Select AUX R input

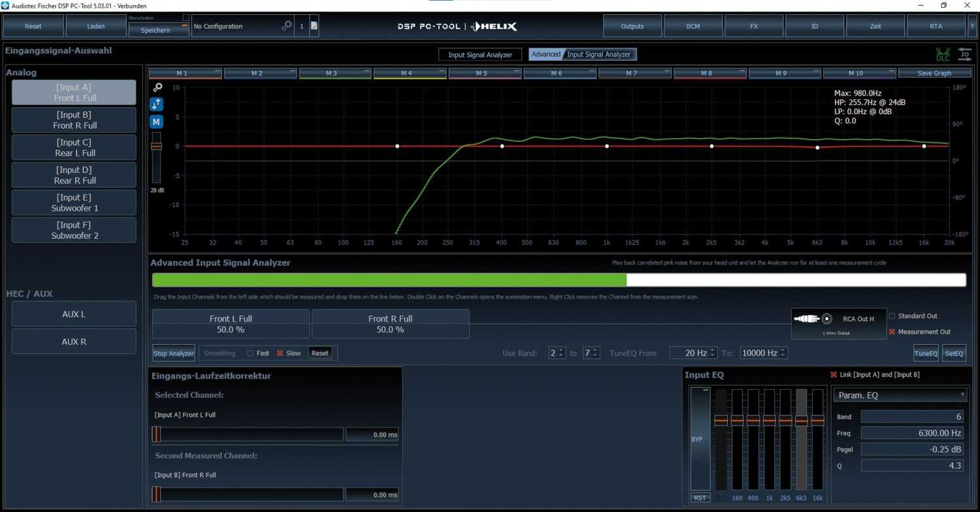click(74, 342)
